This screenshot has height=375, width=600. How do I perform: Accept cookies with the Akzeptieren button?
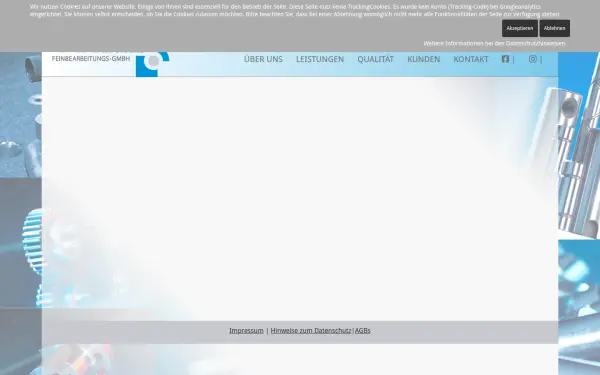pyautogui.click(x=520, y=28)
